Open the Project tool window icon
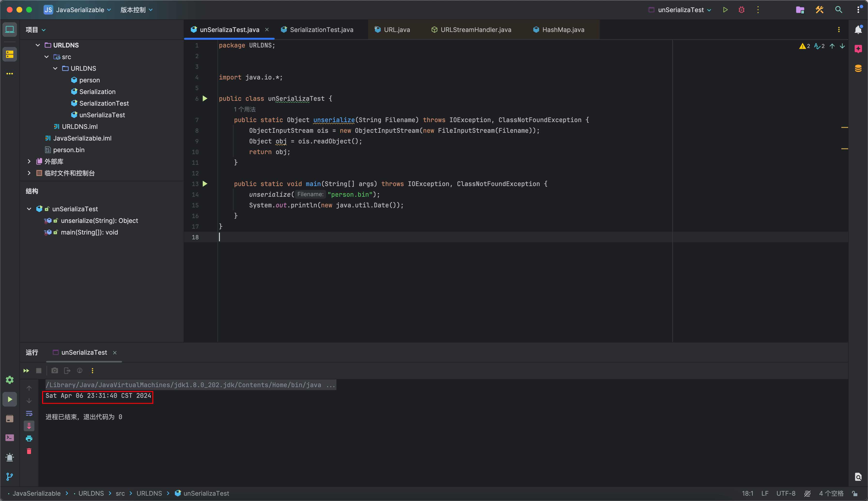The width and height of the screenshot is (868, 501). [10, 30]
